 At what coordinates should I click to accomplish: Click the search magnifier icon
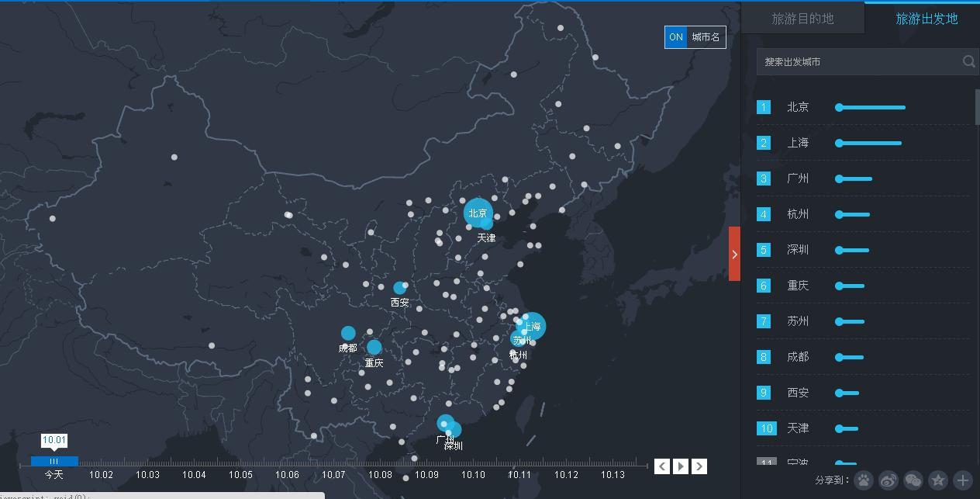(x=969, y=61)
